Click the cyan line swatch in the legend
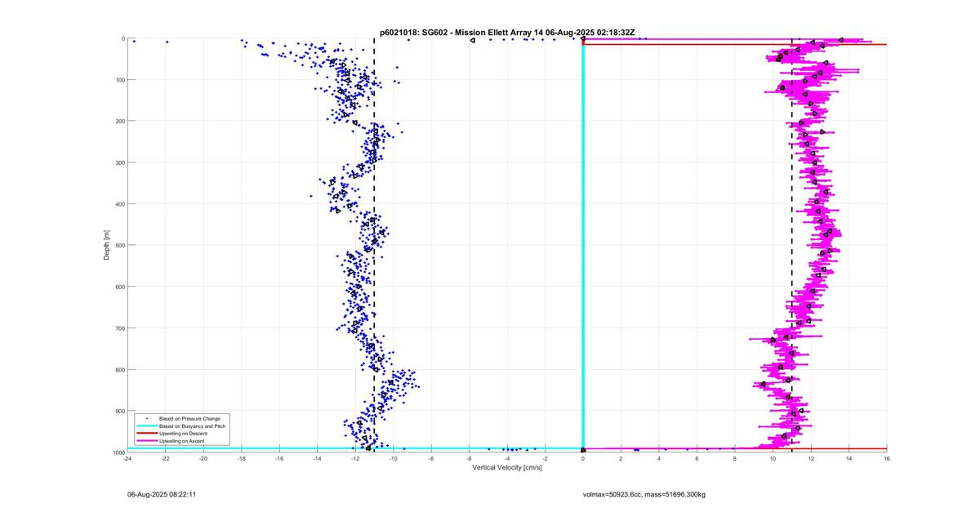Image resolution: width=980 pixels, height=508 pixels. click(x=146, y=426)
